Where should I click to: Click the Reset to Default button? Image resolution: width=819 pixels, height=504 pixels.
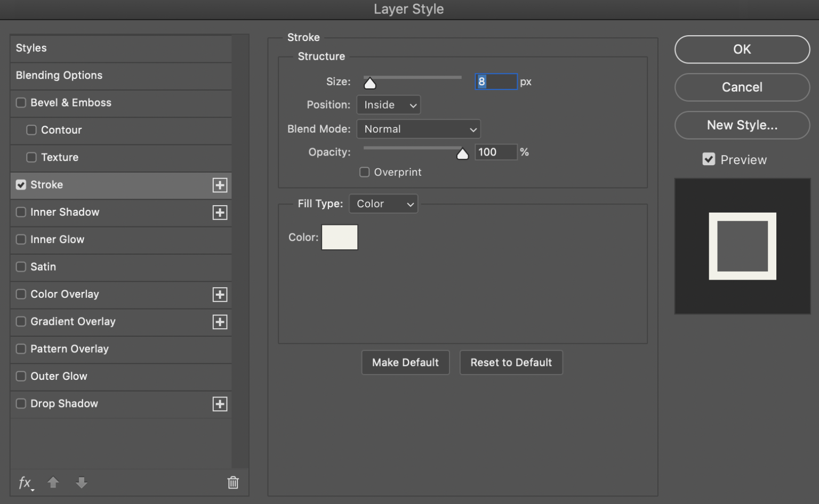(511, 362)
